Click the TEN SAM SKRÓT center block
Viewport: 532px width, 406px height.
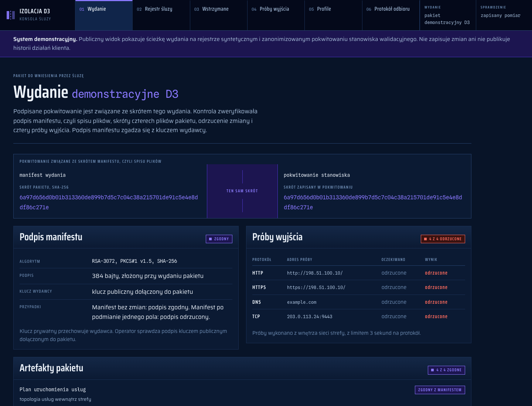242,191
